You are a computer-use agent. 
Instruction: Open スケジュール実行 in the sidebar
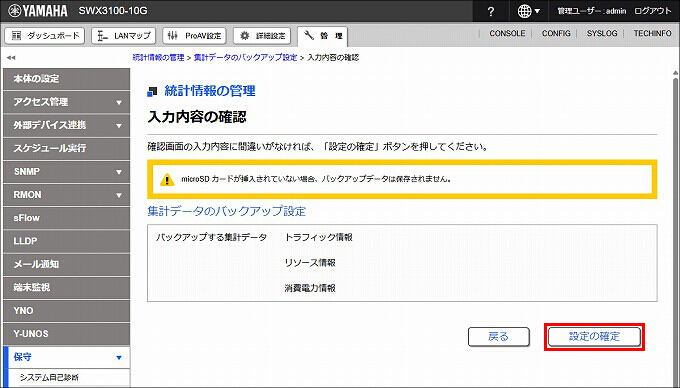pyautogui.click(x=66, y=148)
